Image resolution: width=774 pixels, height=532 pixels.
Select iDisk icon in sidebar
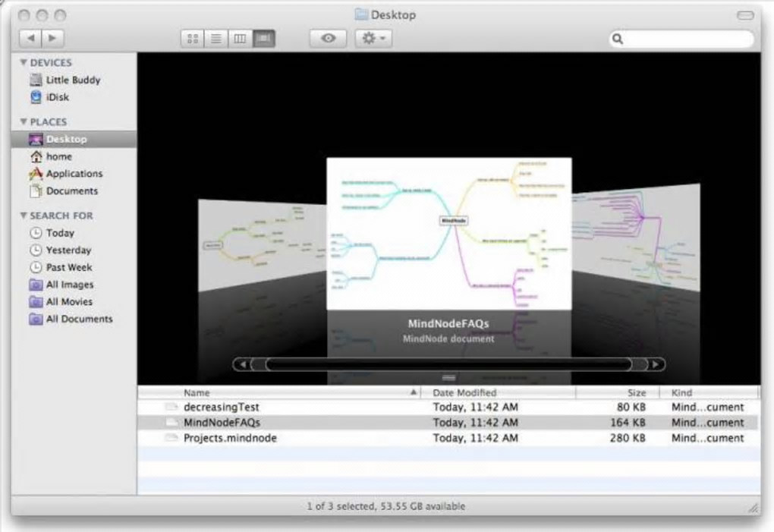point(36,96)
